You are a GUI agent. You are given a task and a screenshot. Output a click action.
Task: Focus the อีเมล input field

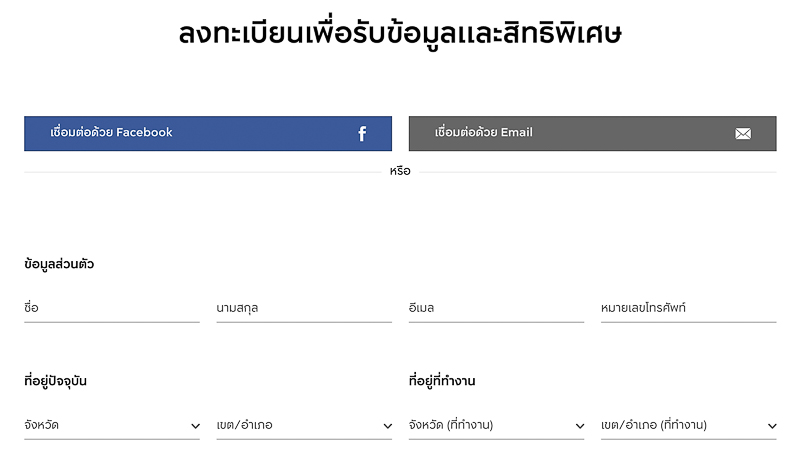click(x=496, y=308)
